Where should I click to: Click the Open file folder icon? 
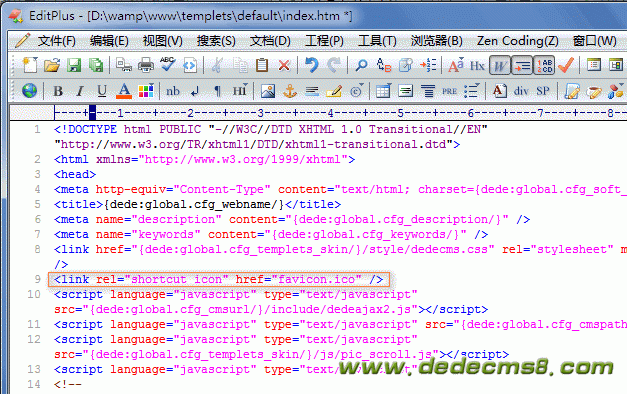(52, 65)
